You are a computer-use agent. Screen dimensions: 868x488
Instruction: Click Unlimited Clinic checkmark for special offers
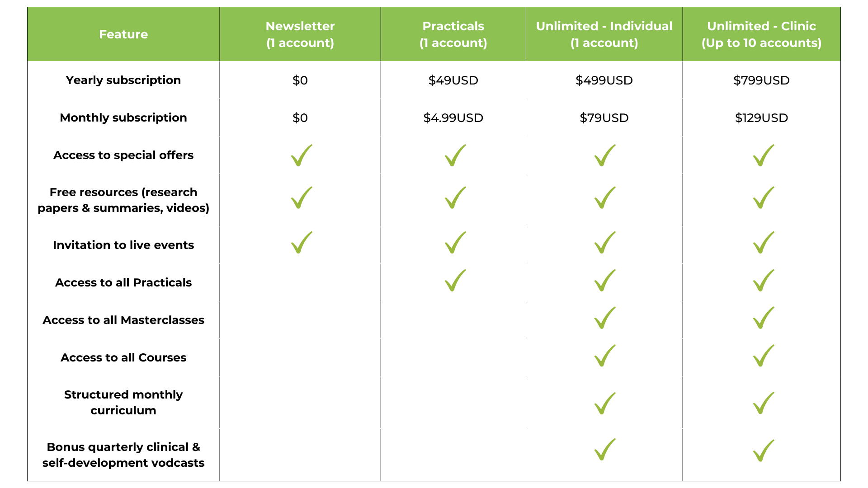tap(764, 155)
